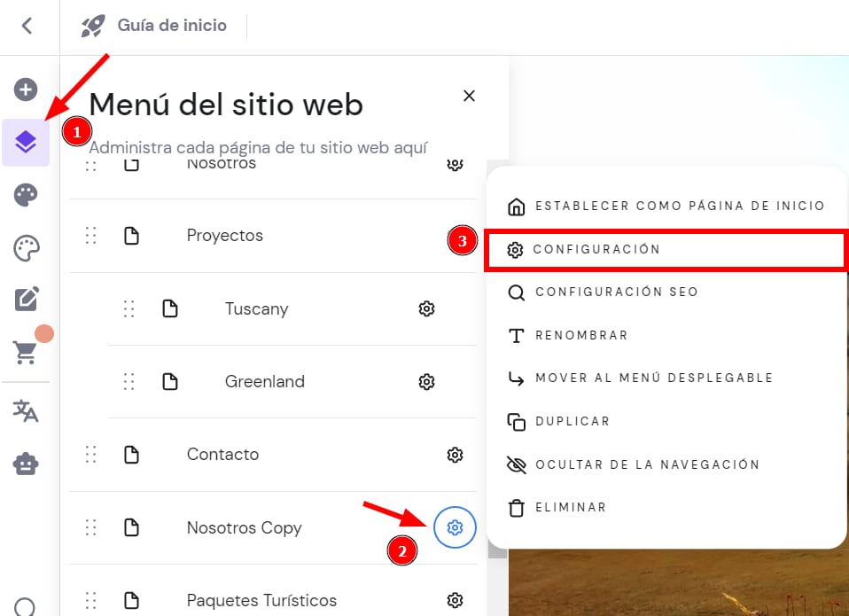Open gear settings for Contacto page
Image resolution: width=849 pixels, height=616 pixels.
point(455,455)
